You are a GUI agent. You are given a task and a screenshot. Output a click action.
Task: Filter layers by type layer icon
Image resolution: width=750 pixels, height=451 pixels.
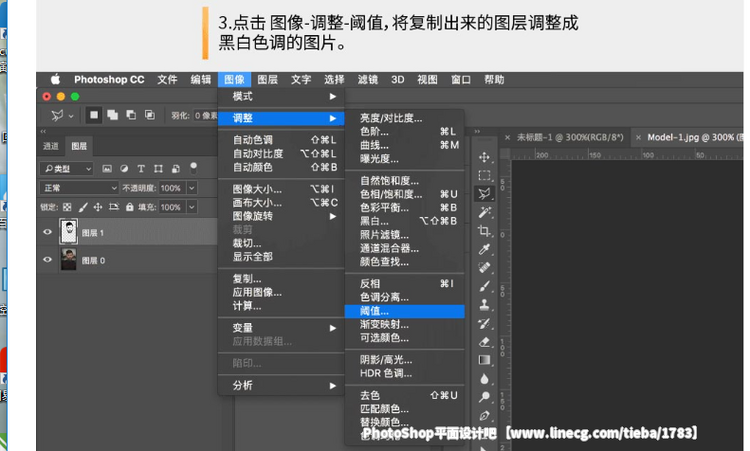pos(141,168)
